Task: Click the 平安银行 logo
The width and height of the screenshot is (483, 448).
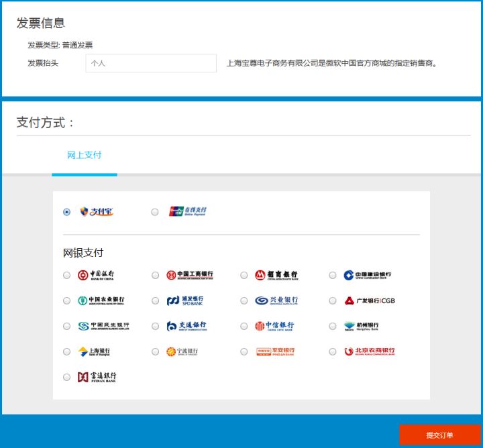Action: coord(276,351)
